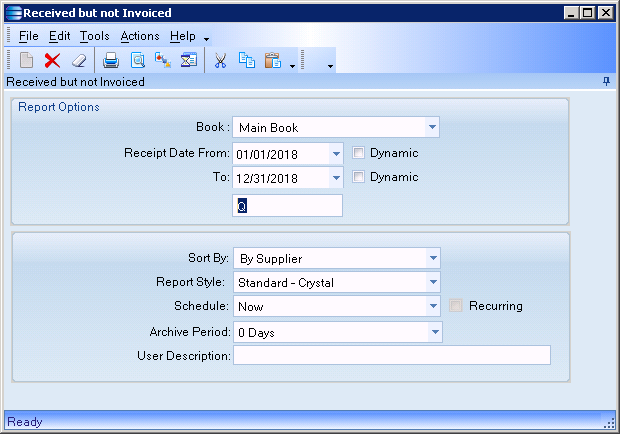Expand the Report Style dropdown

tap(433, 282)
